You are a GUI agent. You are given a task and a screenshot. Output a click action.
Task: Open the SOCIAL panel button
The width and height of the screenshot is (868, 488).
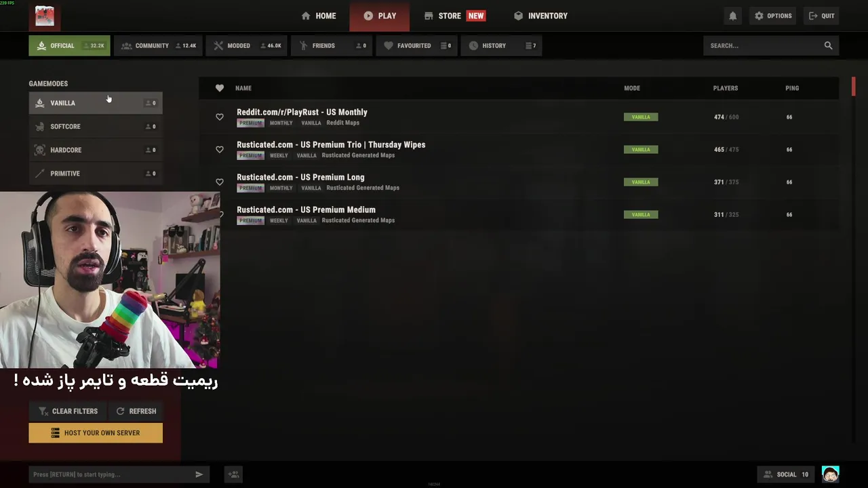786,474
